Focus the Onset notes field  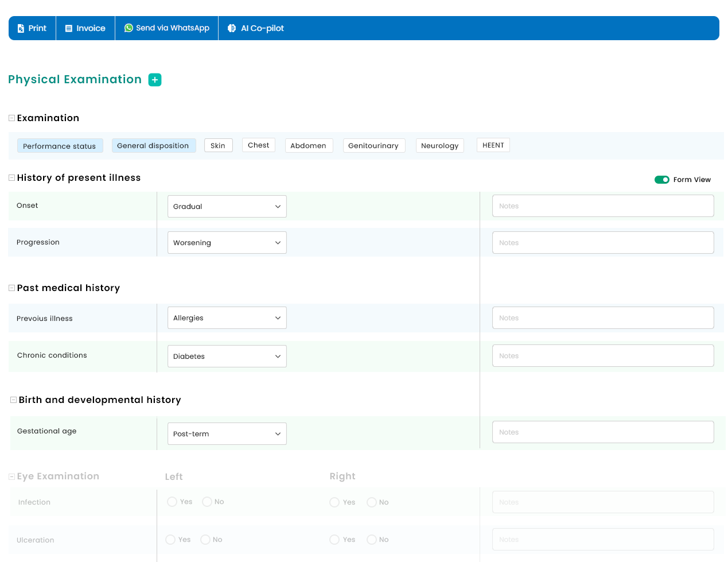(x=603, y=206)
